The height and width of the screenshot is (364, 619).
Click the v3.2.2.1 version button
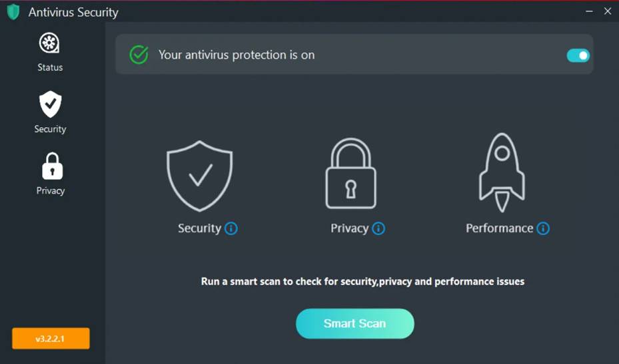pyautogui.click(x=51, y=339)
